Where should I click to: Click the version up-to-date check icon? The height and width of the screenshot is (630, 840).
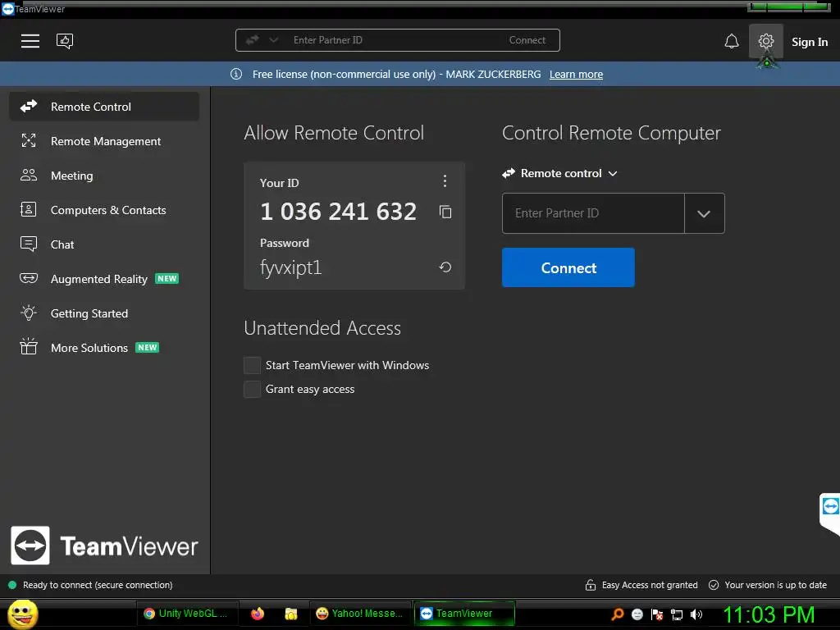click(714, 585)
